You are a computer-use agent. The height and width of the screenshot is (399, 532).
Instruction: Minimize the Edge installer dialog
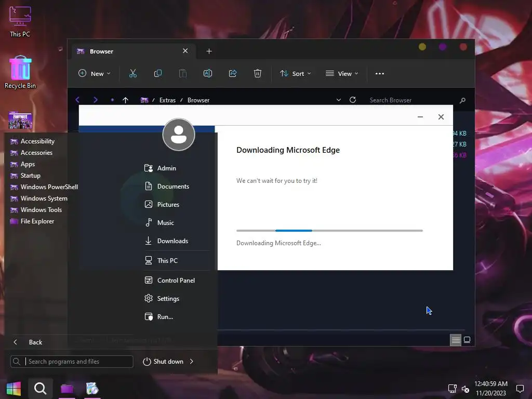click(420, 117)
